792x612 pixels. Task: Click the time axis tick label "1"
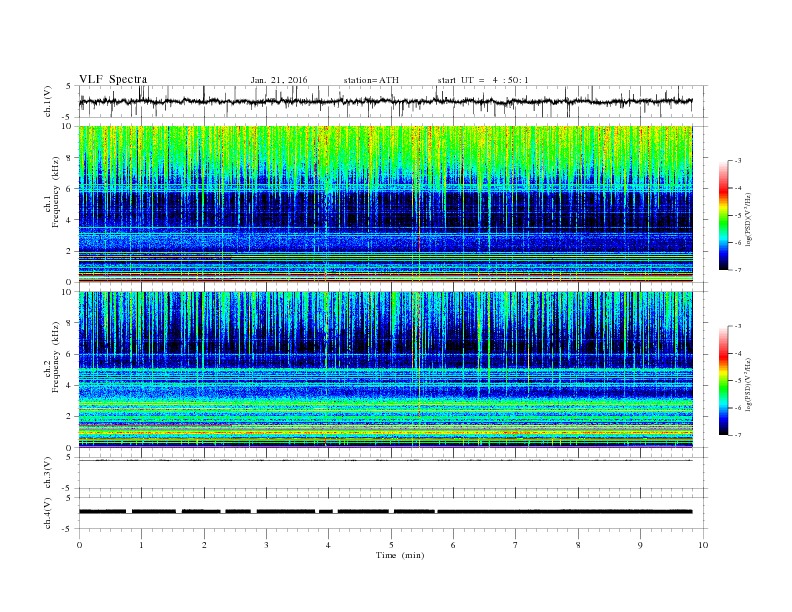tap(141, 545)
